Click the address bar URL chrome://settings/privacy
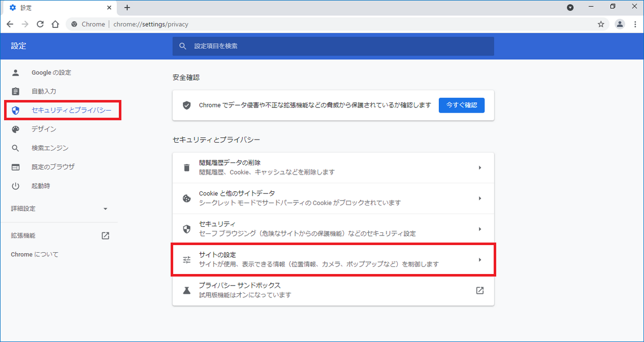 coord(151,24)
